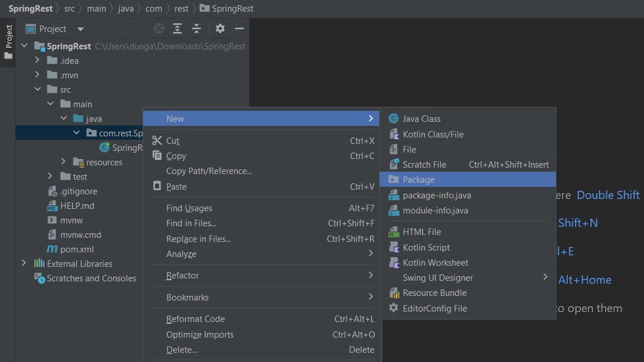644x362 pixels.
Task: Toggle the vertical Project tool window tab
Action: (8, 42)
